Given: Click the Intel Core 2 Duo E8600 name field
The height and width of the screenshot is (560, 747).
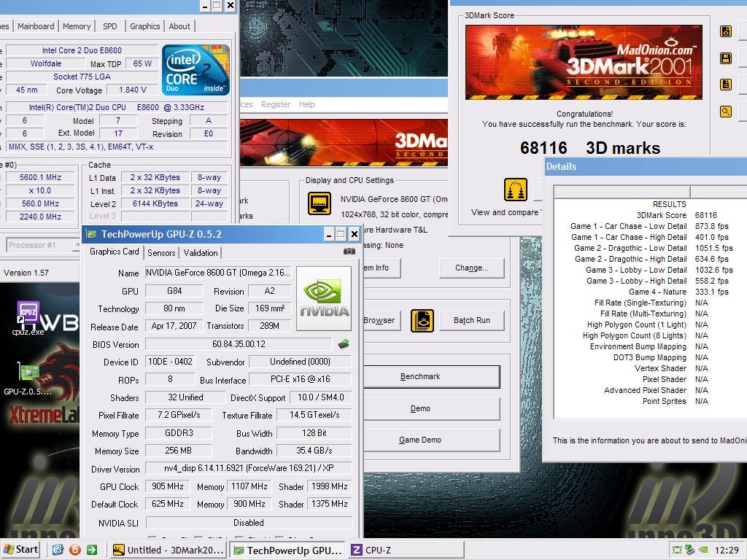Looking at the screenshot, I should [82, 50].
